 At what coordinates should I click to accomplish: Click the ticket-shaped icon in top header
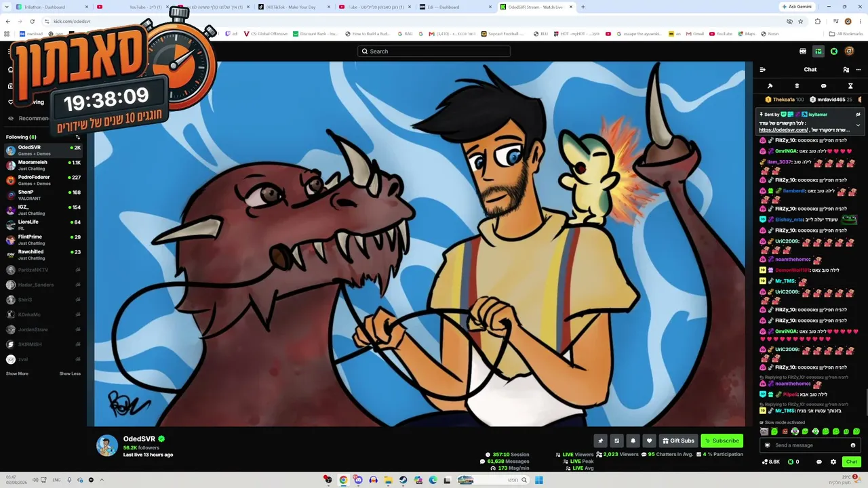click(803, 52)
